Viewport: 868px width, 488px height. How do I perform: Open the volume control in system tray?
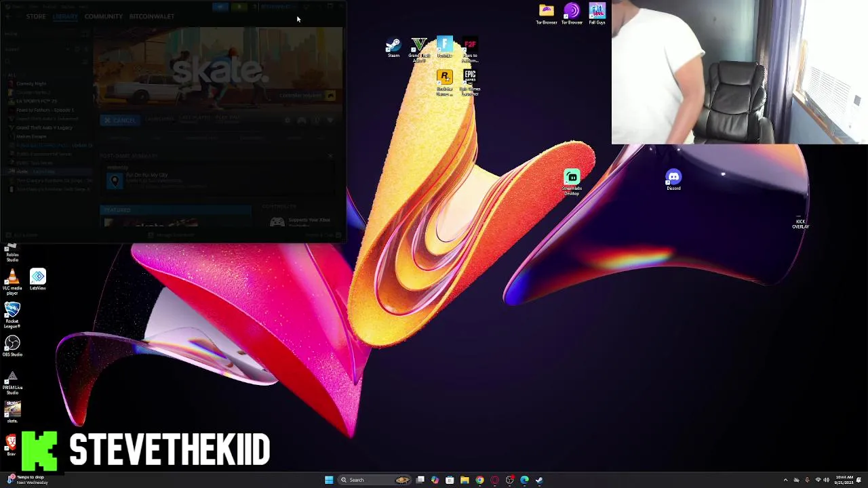(x=827, y=480)
